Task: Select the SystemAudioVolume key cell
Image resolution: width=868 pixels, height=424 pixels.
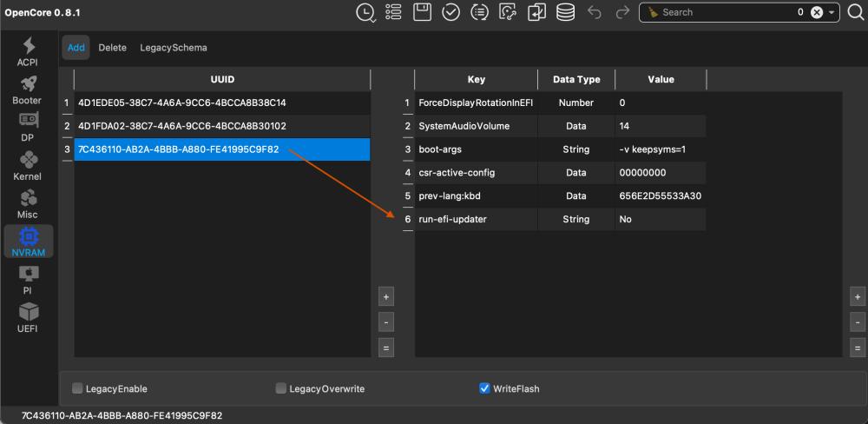Action: click(x=476, y=126)
